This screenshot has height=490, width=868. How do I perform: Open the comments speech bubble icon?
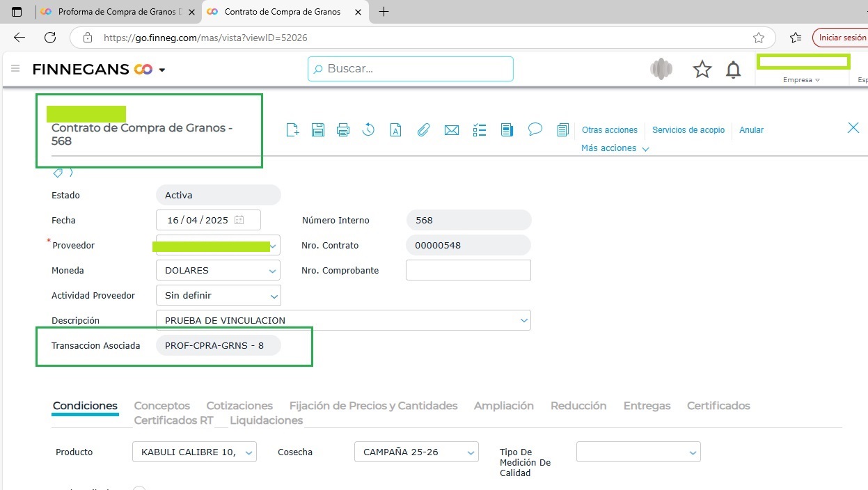[x=535, y=129]
